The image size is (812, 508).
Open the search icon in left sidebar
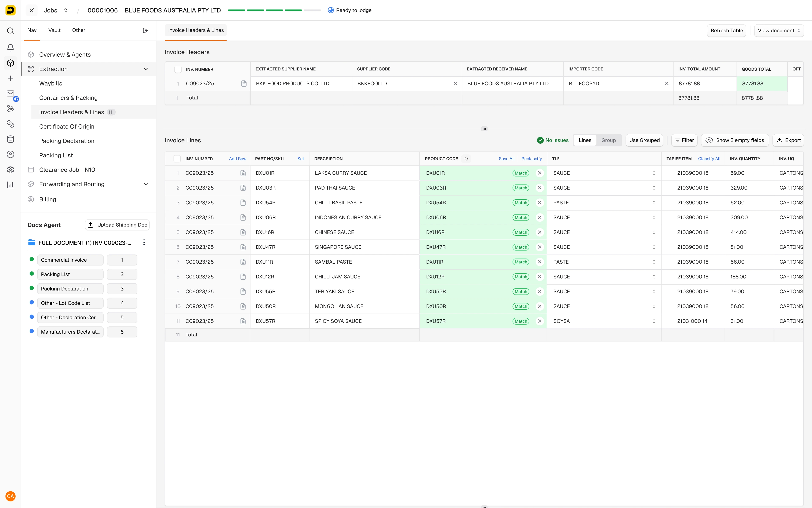10,31
